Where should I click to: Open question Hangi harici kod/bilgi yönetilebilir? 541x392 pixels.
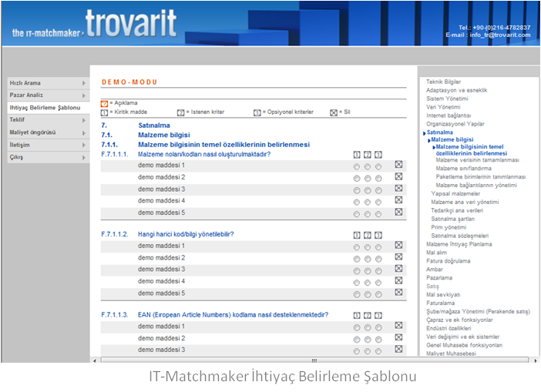coord(186,234)
